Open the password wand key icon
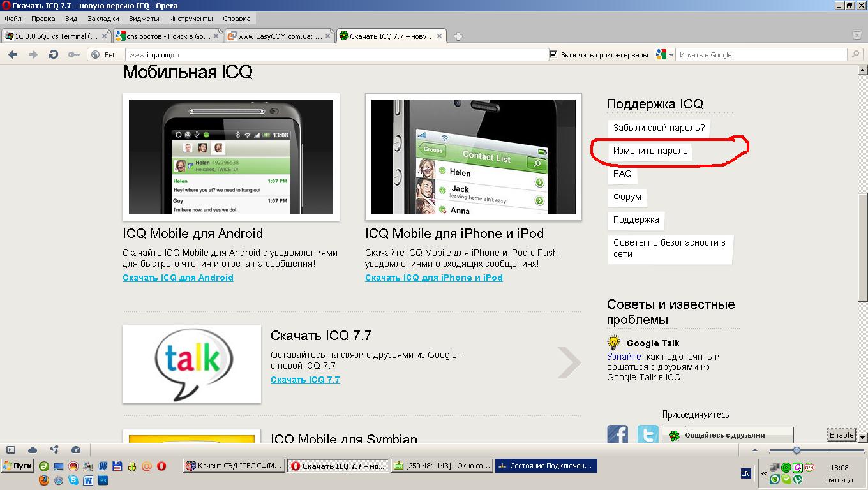The height and width of the screenshot is (490, 868). (74, 55)
